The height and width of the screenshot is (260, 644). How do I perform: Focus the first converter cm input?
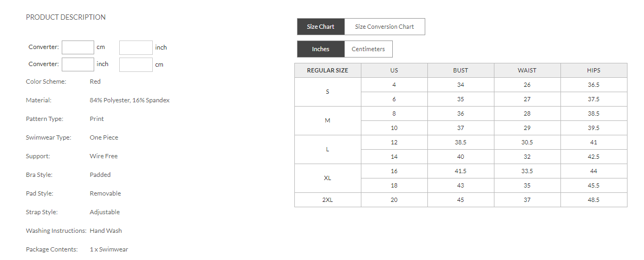click(78, 47)
